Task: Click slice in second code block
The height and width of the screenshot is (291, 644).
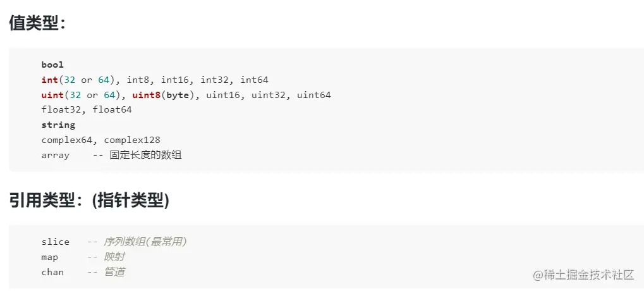Action: tap(56, 242)
